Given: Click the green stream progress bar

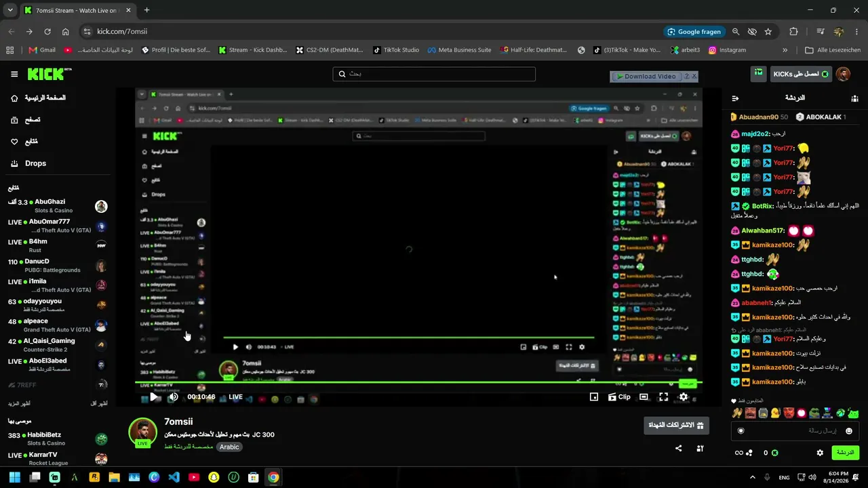Looking at the screenshot, I should [x=418, y=383].
